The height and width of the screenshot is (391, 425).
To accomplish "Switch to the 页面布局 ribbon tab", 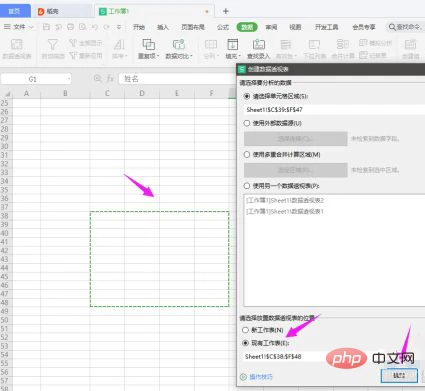I will pyautogui.click(x=193, y=27).
